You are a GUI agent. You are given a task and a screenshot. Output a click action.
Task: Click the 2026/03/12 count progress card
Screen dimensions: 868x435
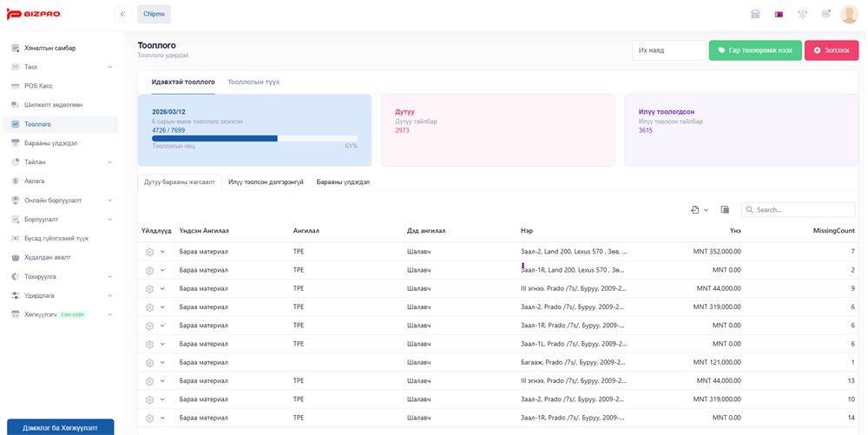254,130
